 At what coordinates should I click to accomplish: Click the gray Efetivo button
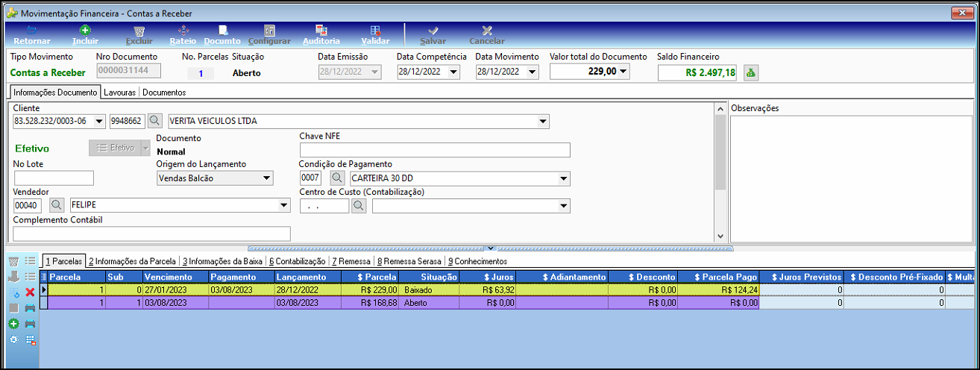point(114,148)
